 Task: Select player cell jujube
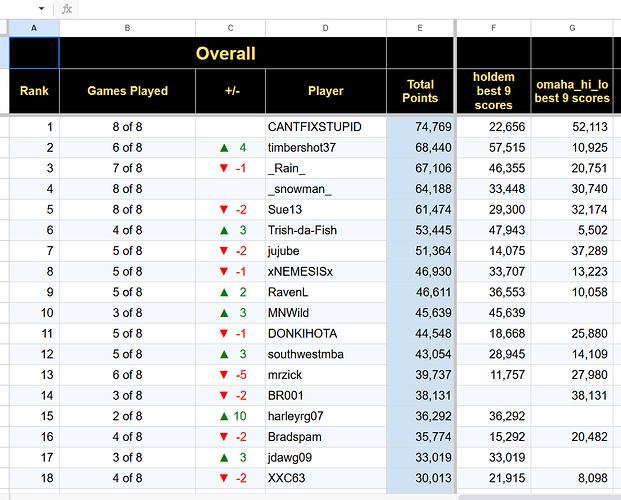(x=326, y=251)
